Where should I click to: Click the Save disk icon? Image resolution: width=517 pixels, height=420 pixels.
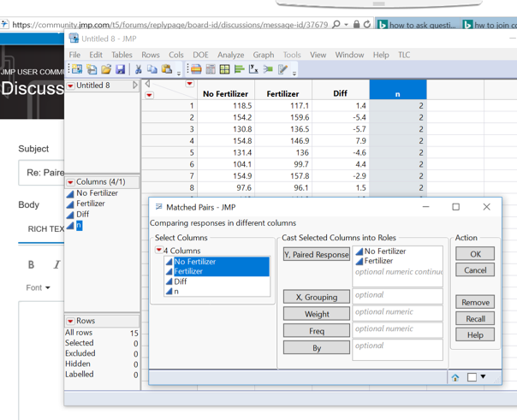tap(121, 69)
